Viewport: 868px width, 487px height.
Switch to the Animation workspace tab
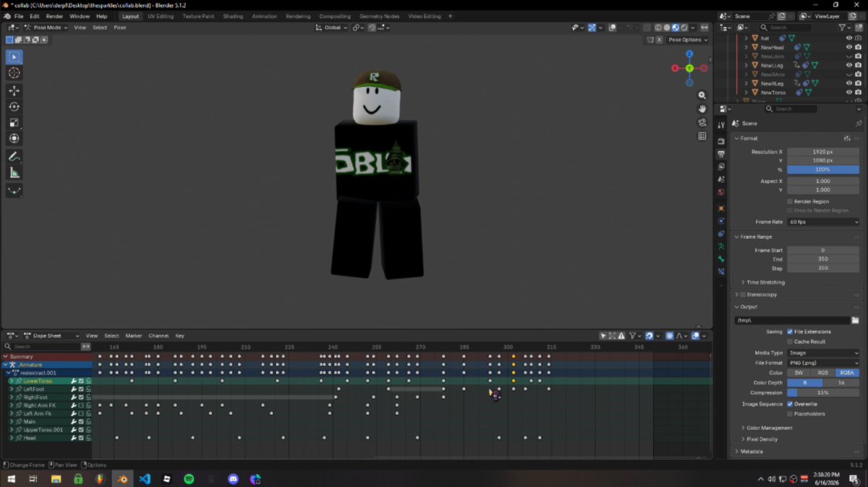pyautogui.click(x=264, y=16)
